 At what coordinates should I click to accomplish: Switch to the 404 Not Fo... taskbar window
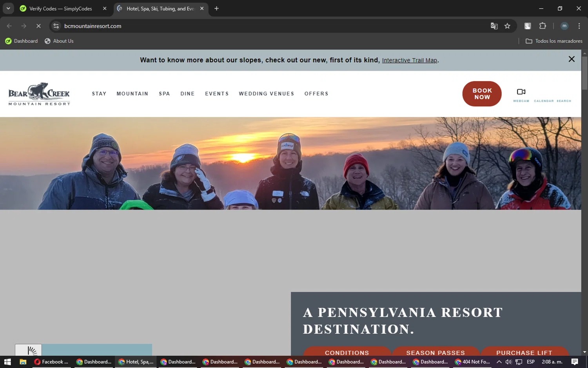coord(472,362)
